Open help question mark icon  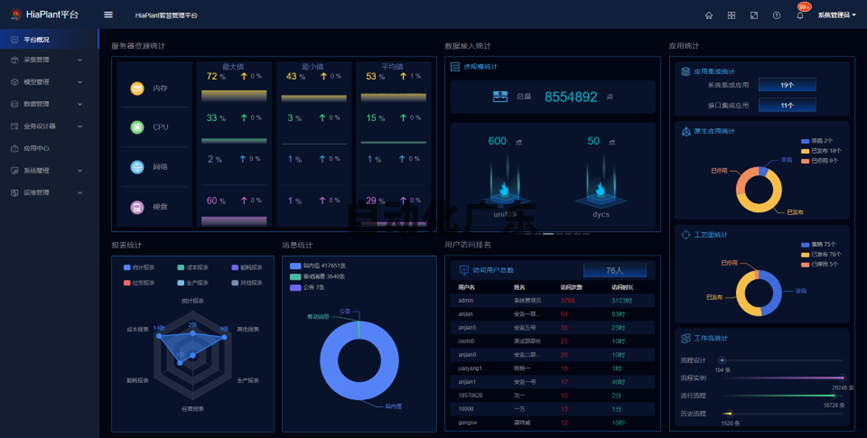[x=776, y=15]
